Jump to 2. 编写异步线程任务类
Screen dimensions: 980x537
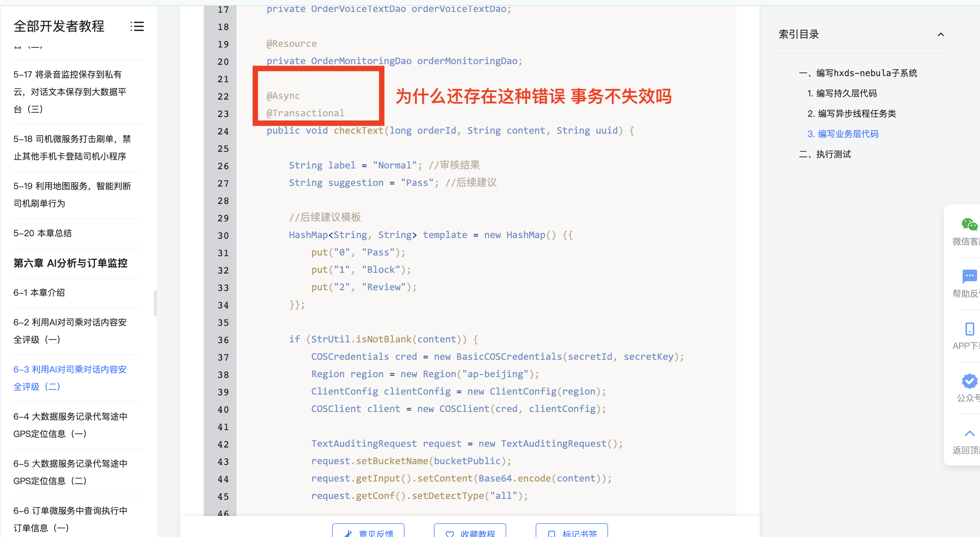(851, 114)
